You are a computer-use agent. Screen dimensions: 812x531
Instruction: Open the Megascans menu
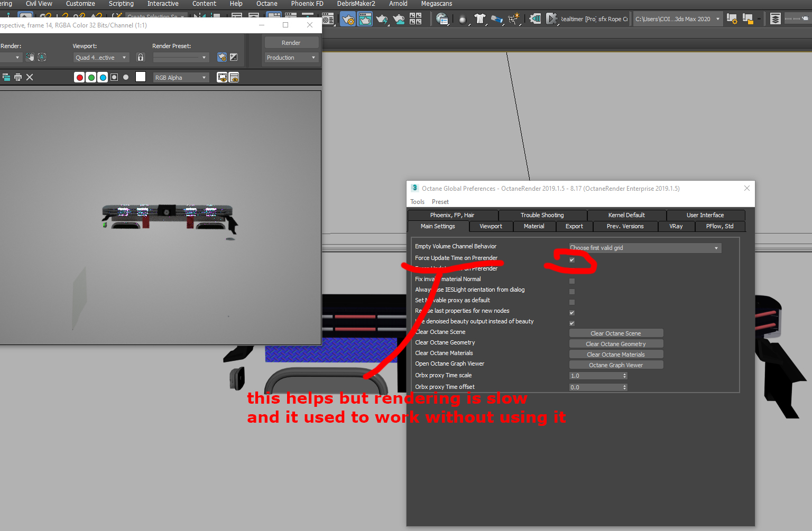coord(437,4)
